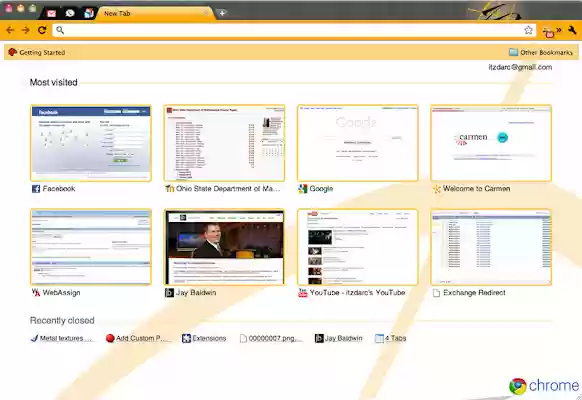Open the Exchange Redirect thumbnail
The image size is (582, 400).
click(x=491, y=247)
